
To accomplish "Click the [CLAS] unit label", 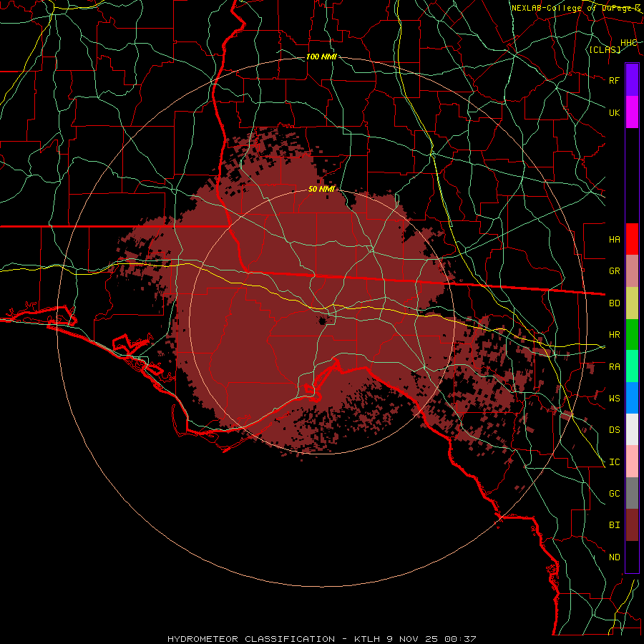I will pos(605,49).
